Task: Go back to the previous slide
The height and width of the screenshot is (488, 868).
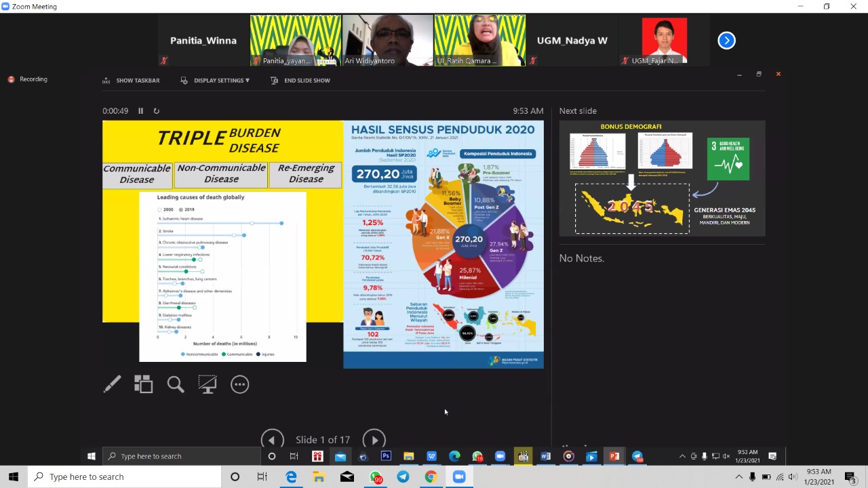Action: 272,440
